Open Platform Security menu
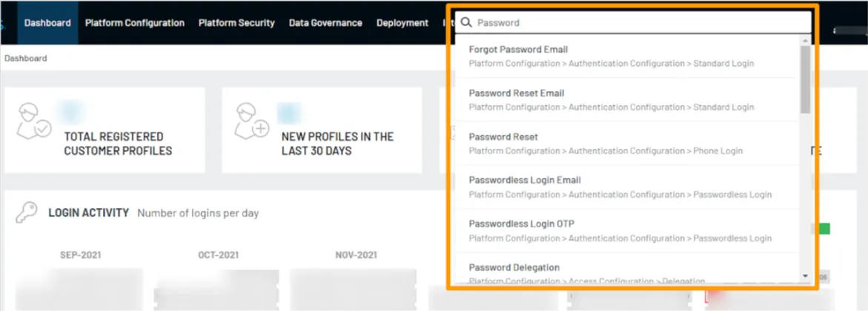 (236, 23)
